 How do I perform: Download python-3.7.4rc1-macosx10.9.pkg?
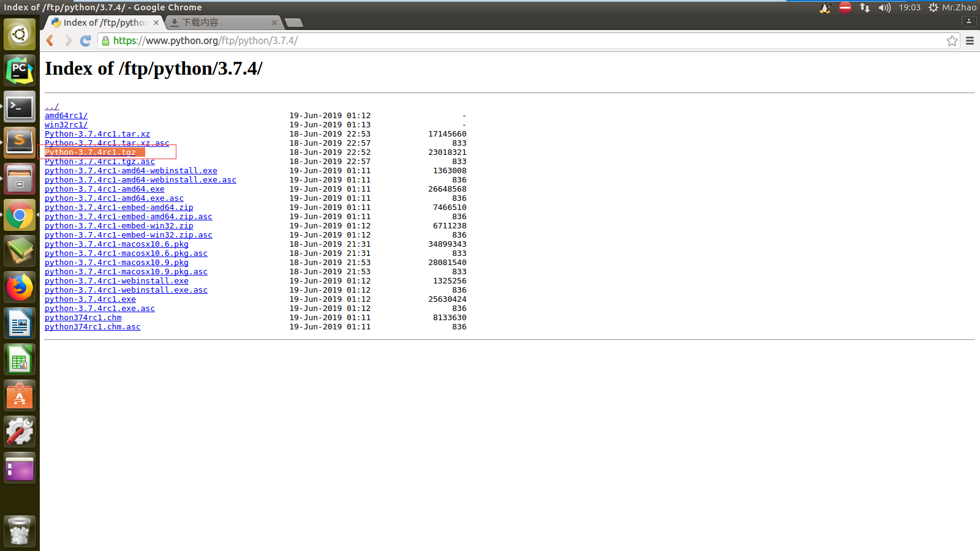click(116, 263)
